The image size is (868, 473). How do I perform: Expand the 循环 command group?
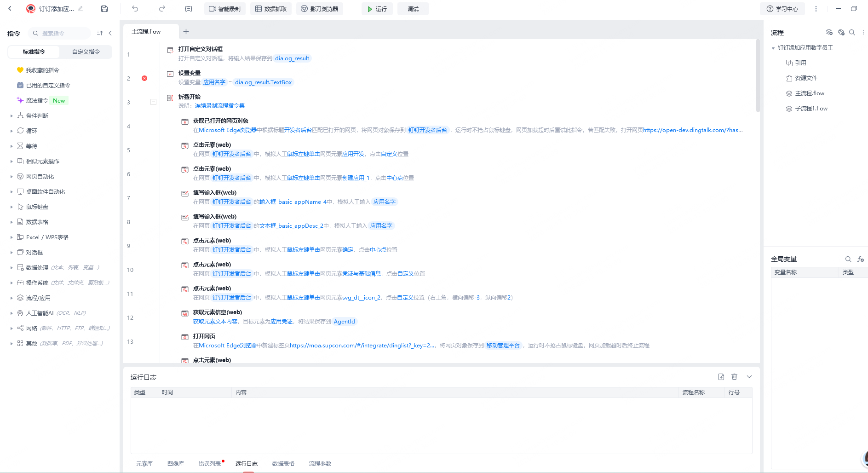click(x=11, y=131)
